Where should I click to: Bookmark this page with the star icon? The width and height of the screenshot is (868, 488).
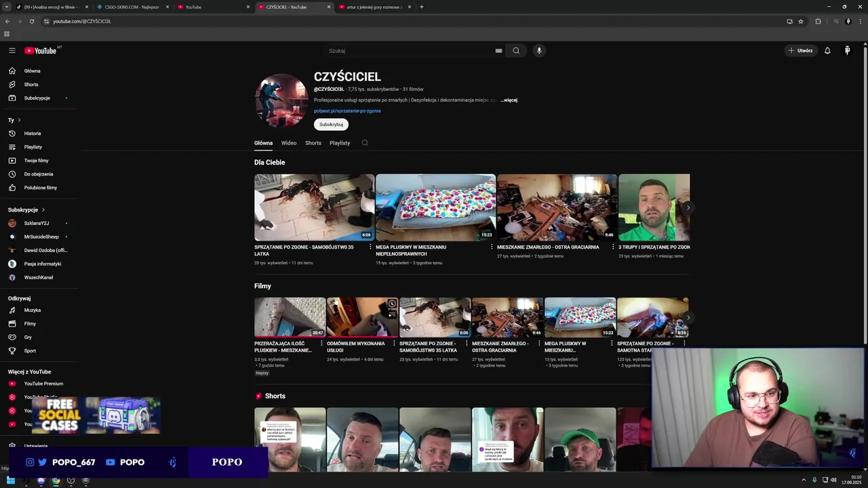(801, 21)
